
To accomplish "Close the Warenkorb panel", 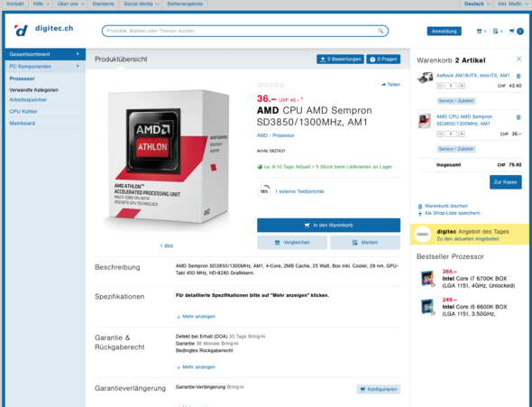I will [518, 59].
